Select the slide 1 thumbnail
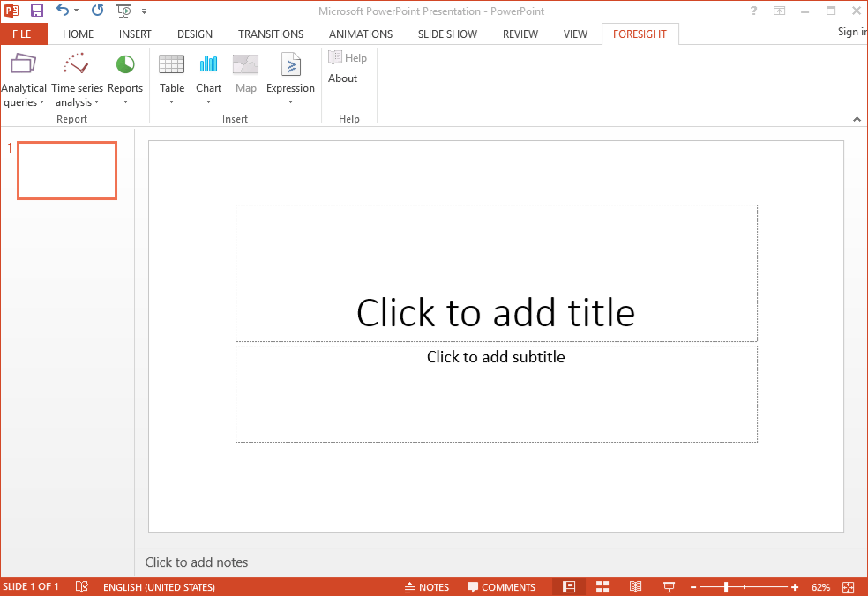The image size is (868, 596). coord(67,170)
